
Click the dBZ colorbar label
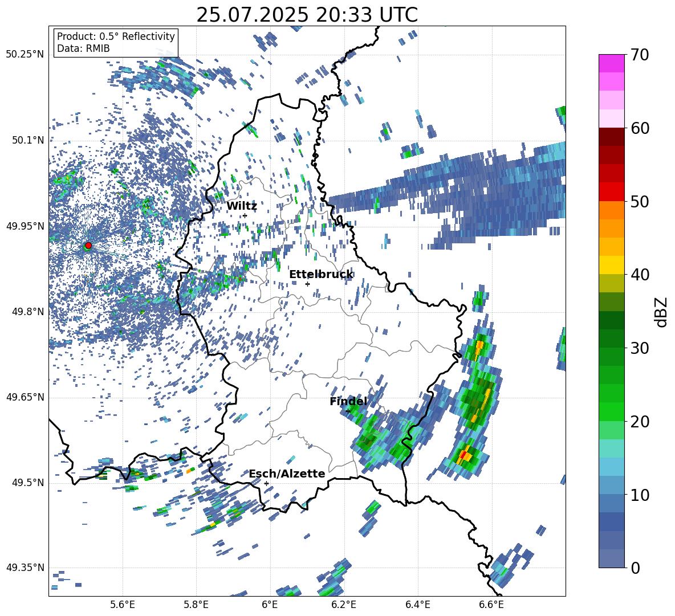pyautogui.click(x=662, y=312)
